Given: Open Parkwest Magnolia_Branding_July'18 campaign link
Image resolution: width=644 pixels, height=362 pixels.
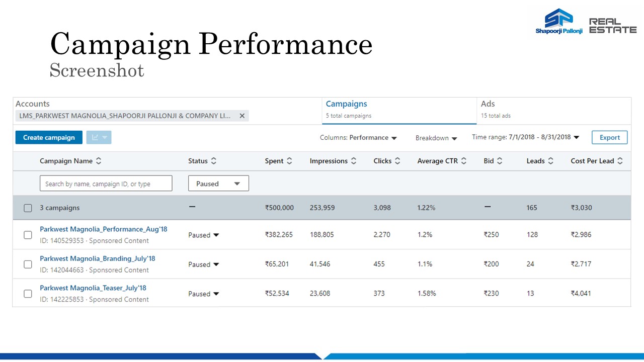Looking at the screenshot, I should (x=98, y=258).
